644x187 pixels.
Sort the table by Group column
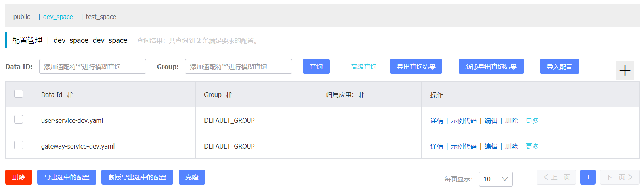pyautogui.click(x=229, y=95)
